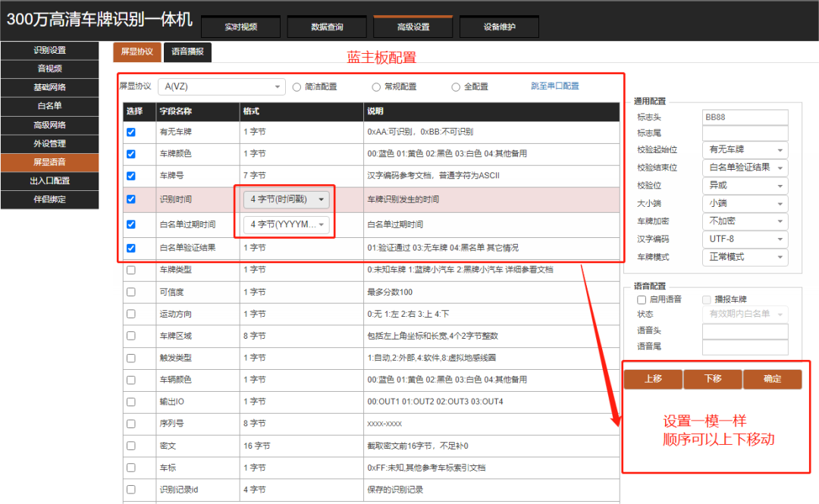This screenshot has width=819, height=504.
Task: Select the 全配置 radio button
Action: point(456,87)
